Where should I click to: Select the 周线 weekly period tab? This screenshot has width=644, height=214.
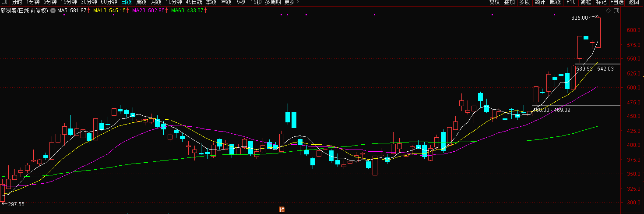point(141,2)
